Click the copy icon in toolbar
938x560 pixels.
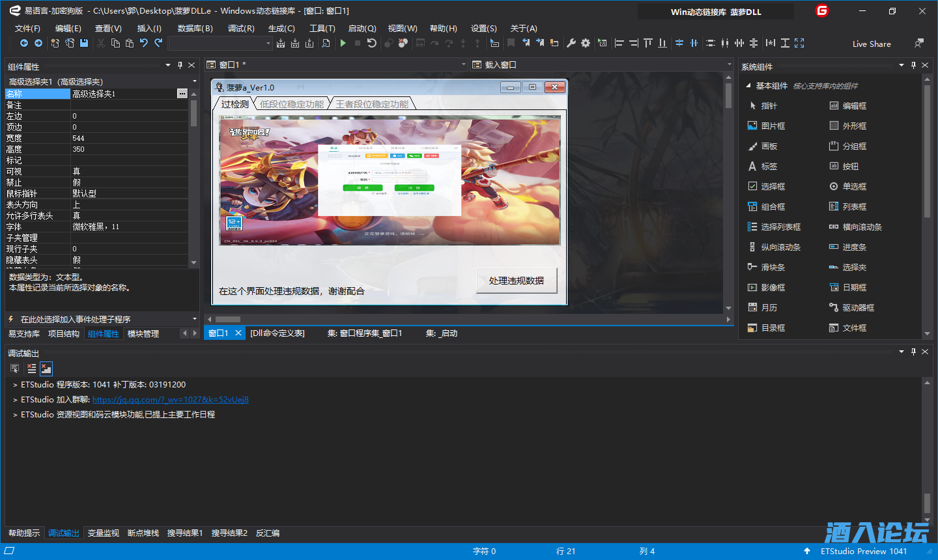115,43
